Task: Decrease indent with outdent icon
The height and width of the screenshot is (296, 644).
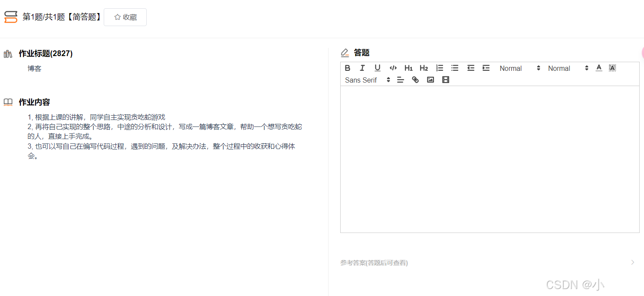Action: pos(470,68)
